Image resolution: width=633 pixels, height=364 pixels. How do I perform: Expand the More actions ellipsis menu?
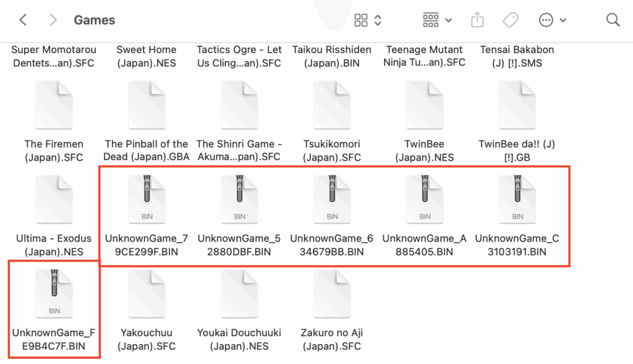(553, 20)
